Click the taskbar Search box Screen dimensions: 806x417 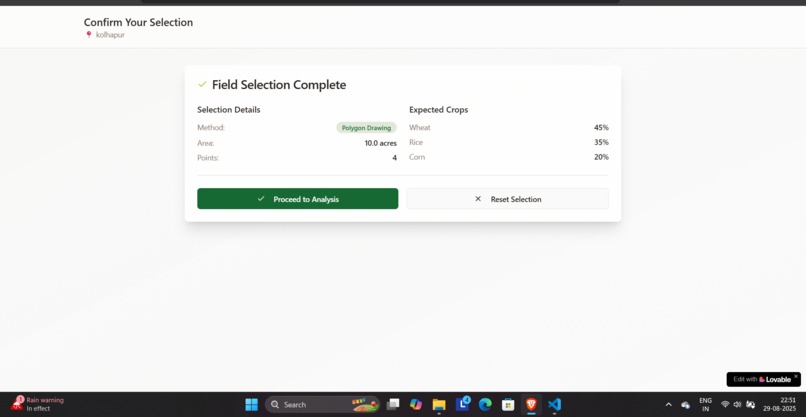pyautogui.click(x=323, y=405)
